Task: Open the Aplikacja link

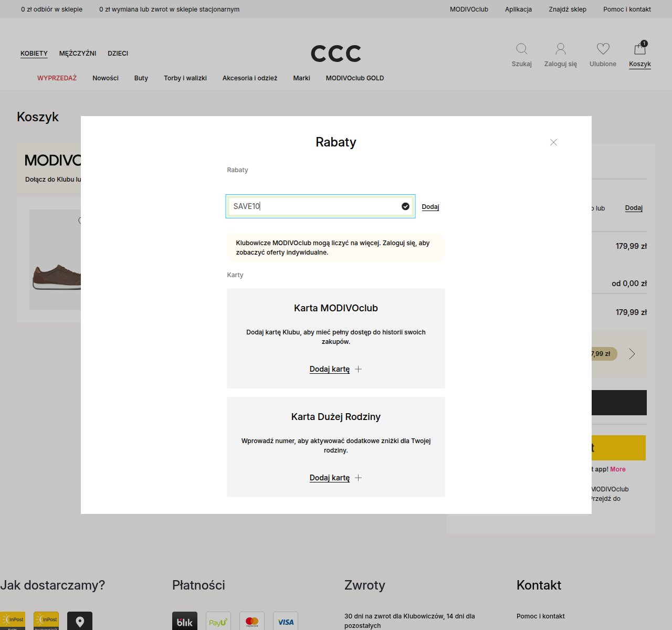Action: coord(518,9)
